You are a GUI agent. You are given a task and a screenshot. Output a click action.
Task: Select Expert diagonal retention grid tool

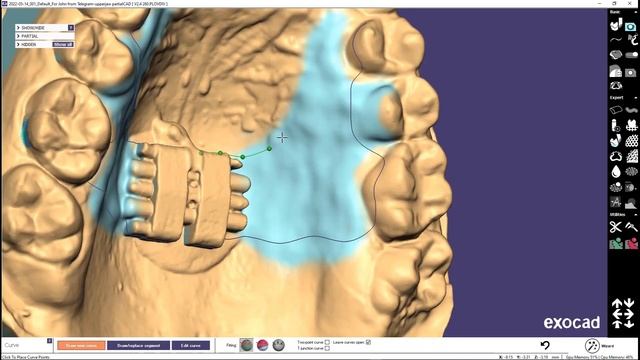pyautogui.click(x=632, y=156)
